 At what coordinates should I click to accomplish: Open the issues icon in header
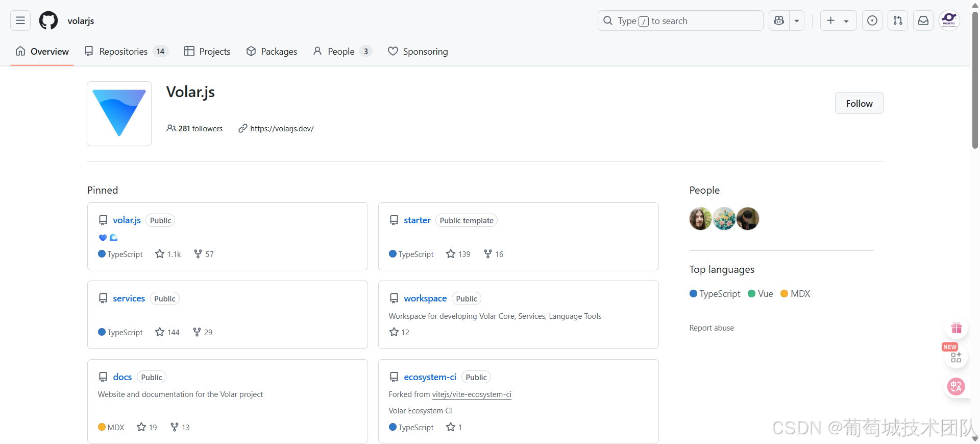coord(872,20)
